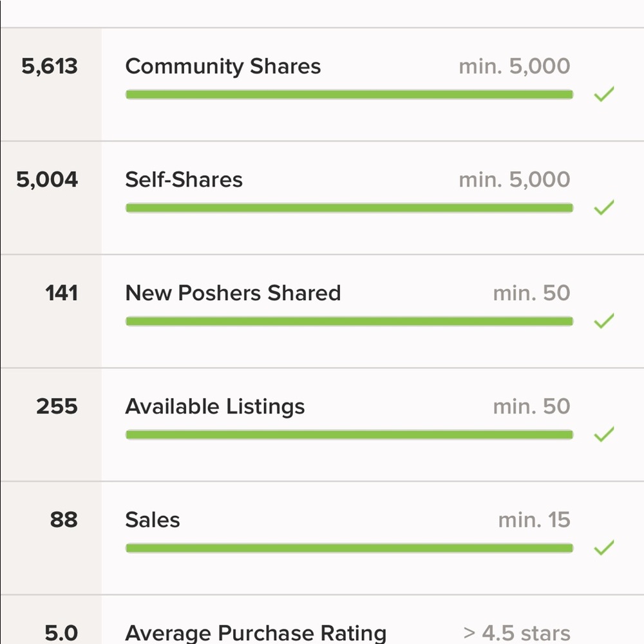644x644 pixels.
Task: Click the 5,613 community shares count
Action: [50, 66]
